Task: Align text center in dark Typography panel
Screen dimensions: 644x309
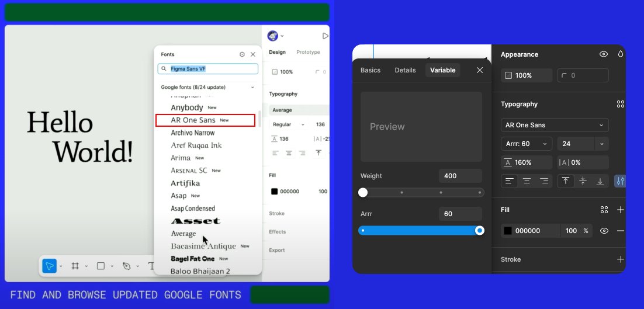Action: click(x=527, y=181)
